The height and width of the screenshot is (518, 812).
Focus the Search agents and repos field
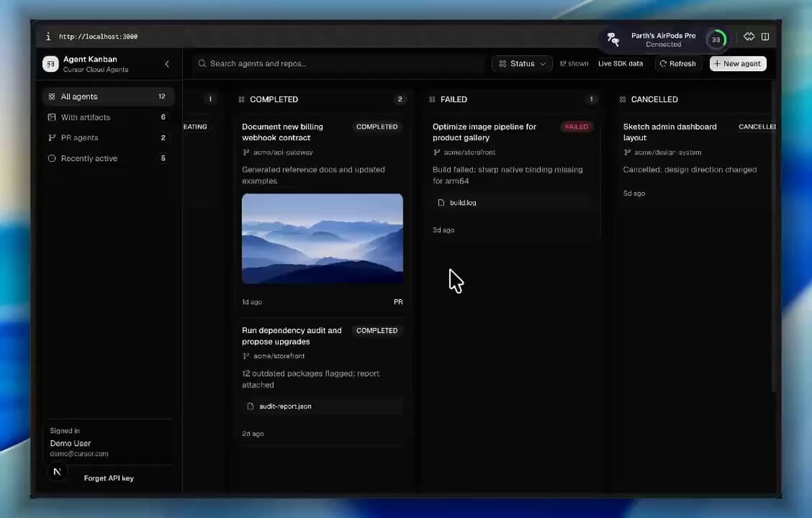[338, 64]
